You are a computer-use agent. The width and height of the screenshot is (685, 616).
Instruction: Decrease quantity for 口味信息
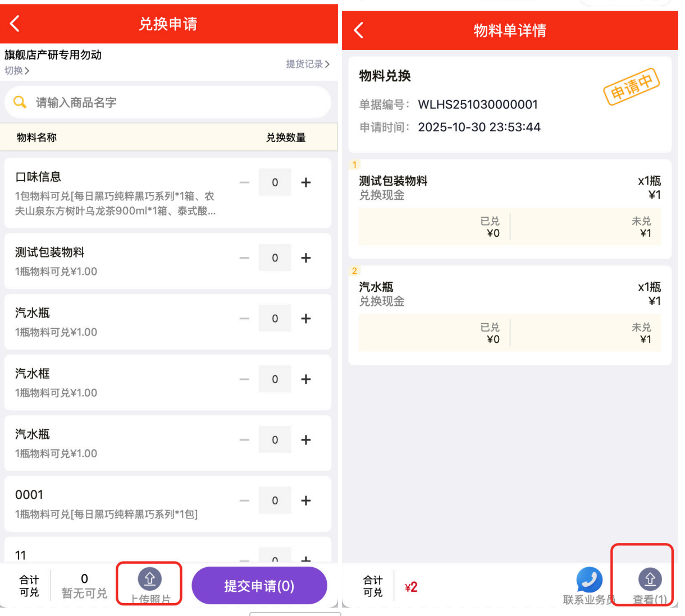coord(244,182)
